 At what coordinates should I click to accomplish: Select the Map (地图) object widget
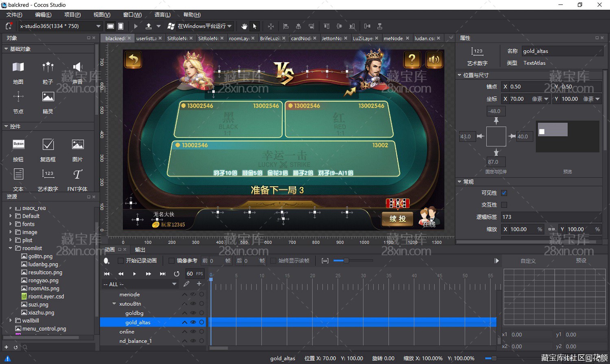[18, 72]
